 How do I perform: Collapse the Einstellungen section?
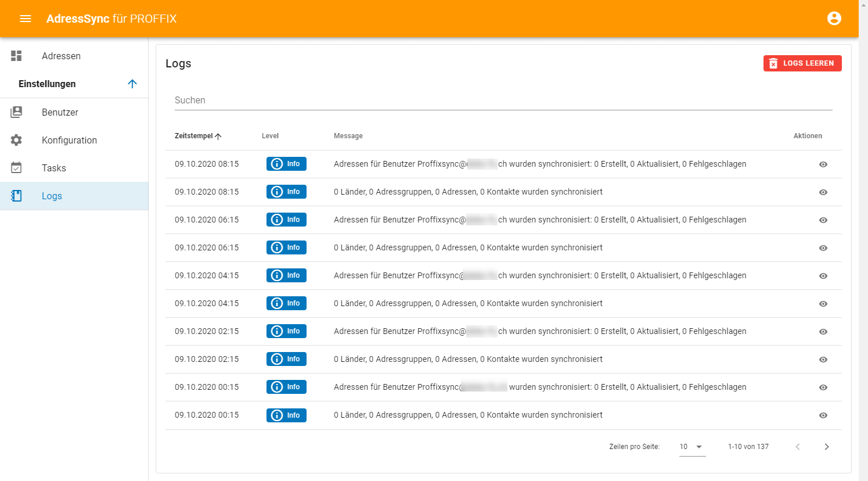132,84
